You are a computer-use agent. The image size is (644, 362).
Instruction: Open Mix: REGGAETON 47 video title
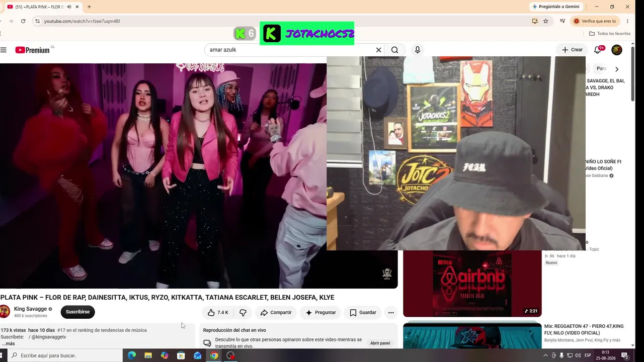point(584,329)
